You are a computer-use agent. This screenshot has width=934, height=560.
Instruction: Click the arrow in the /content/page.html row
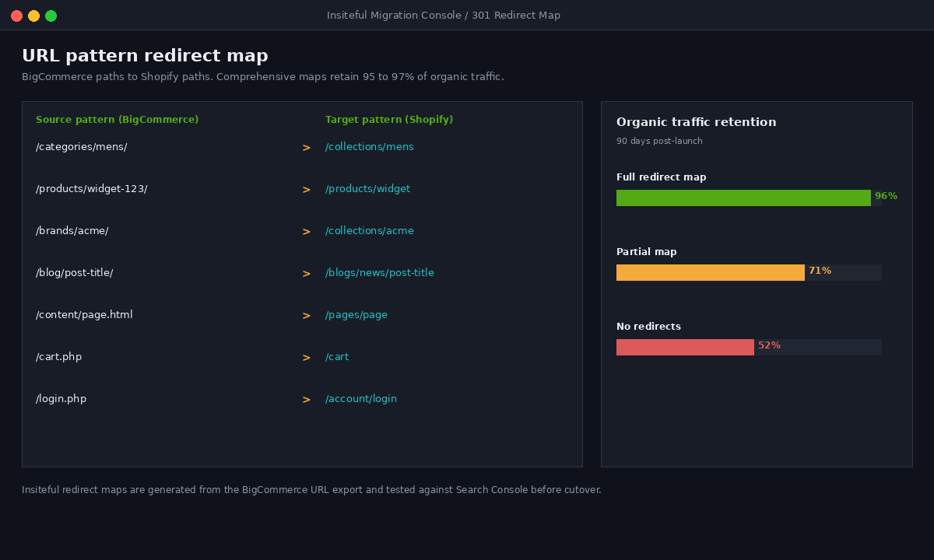[x=307, y=316]
